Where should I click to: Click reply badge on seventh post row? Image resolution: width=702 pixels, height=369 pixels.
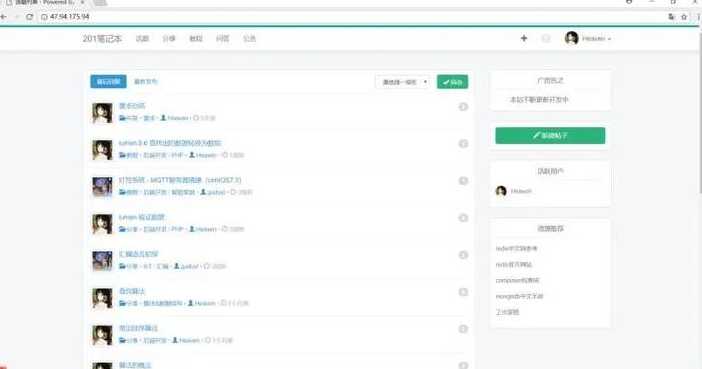coord(463,329)
